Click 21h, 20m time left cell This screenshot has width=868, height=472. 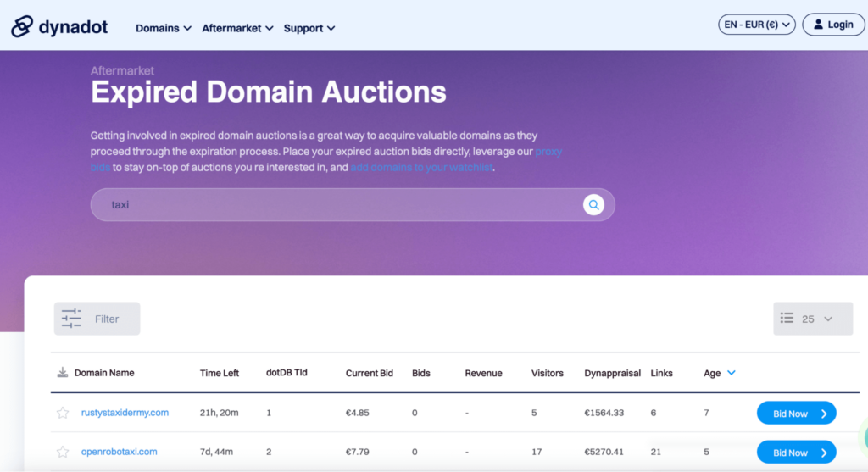[220, 413]
